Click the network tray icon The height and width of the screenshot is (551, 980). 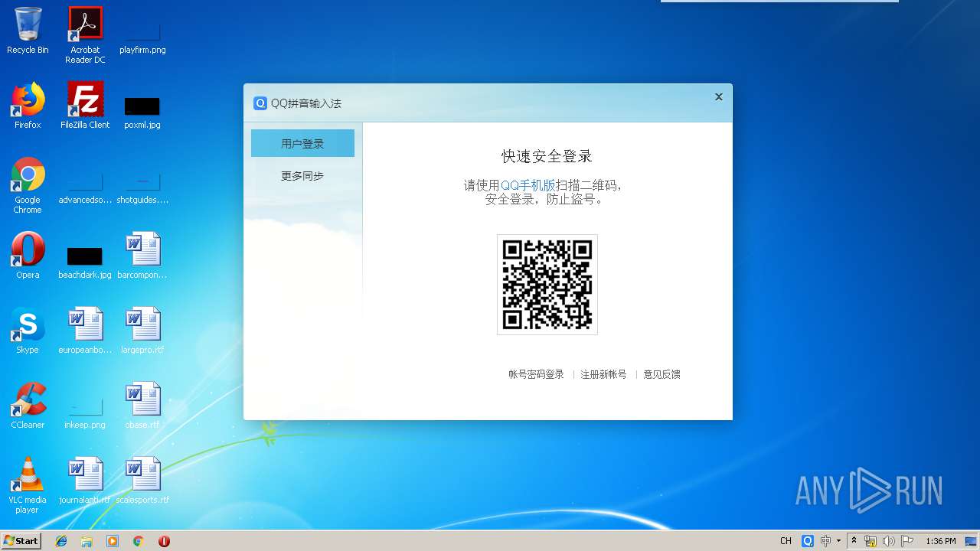[x=871, y=541]
